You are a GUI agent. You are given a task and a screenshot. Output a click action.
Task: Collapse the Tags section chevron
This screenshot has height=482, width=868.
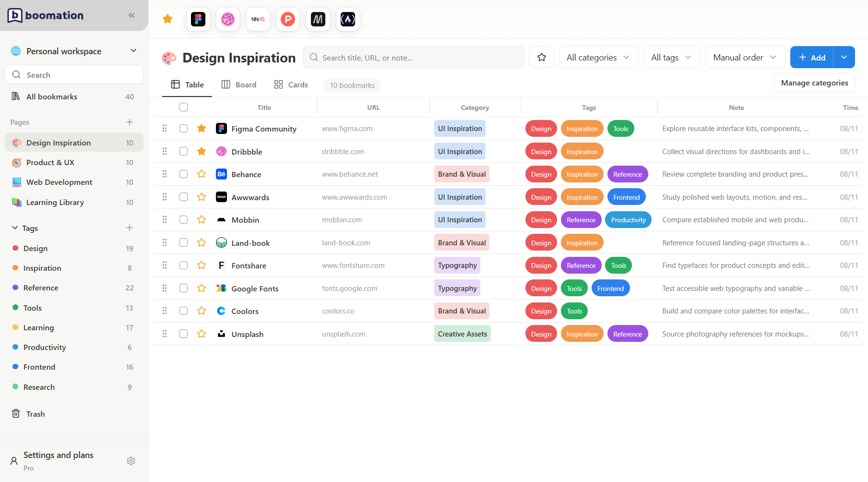pyautogui.click(x=15, y=228)
